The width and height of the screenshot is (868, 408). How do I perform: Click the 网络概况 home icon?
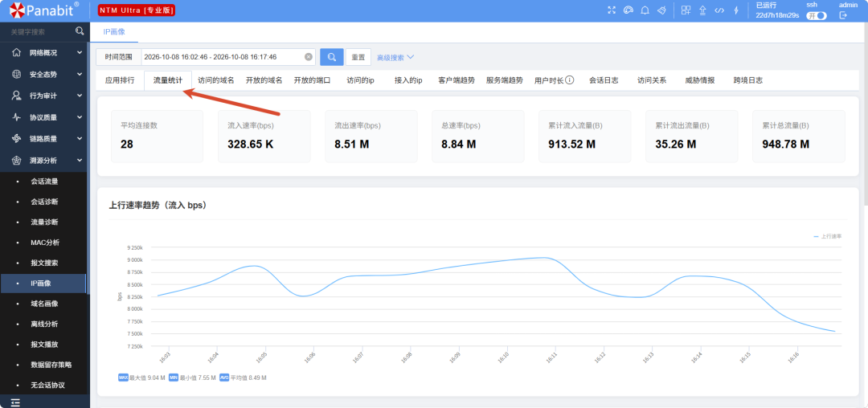tap(17, 53)
